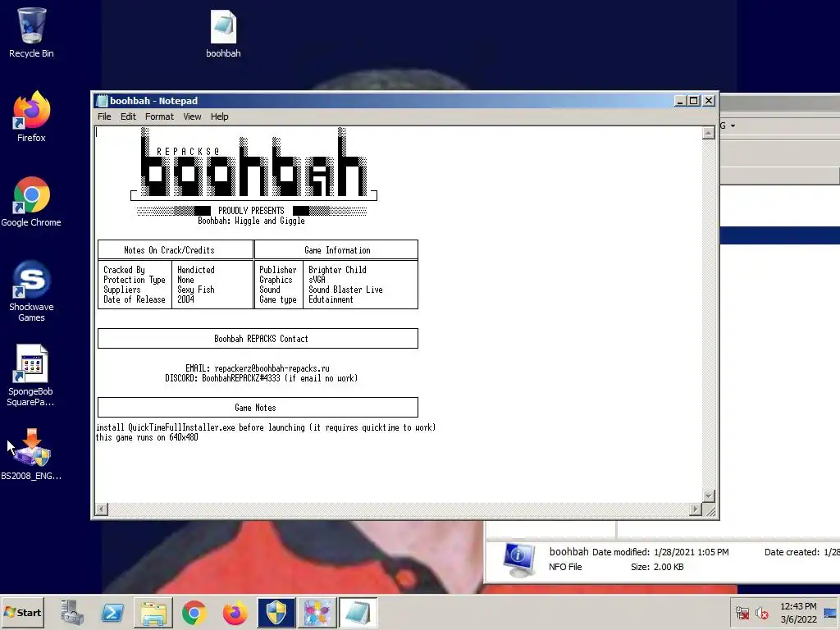Open the Edit menu in Notepad
This screenshot has width=840, height=630.
point(128,116)
